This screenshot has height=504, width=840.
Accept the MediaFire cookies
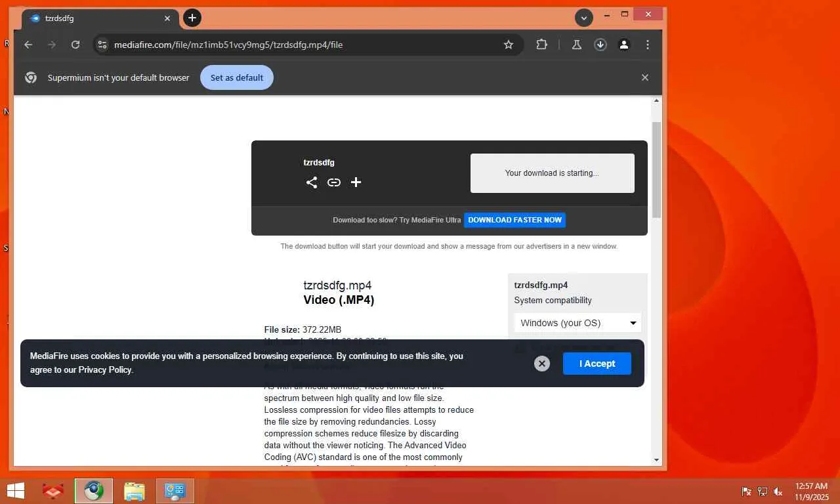(597, 364)
